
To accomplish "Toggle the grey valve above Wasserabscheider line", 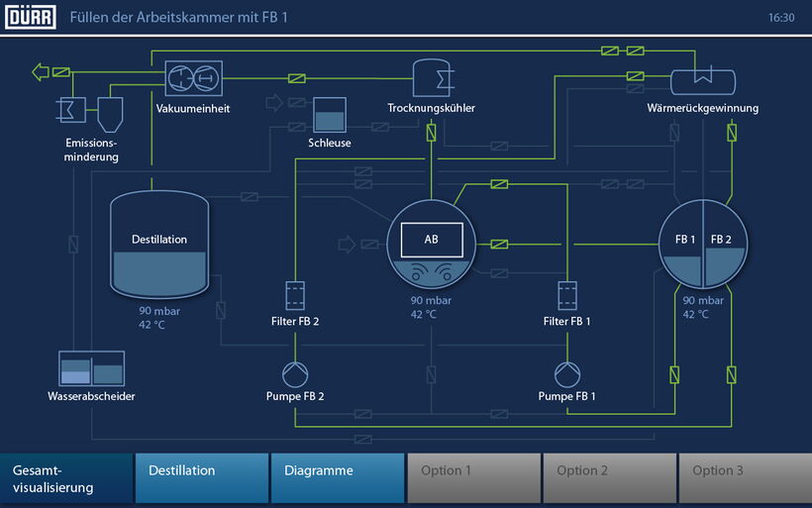I will (x=73, y=245).
